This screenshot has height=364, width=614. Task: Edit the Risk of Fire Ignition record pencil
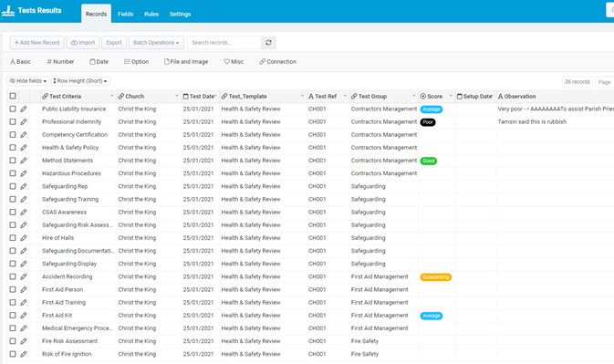tap(24, 354)
